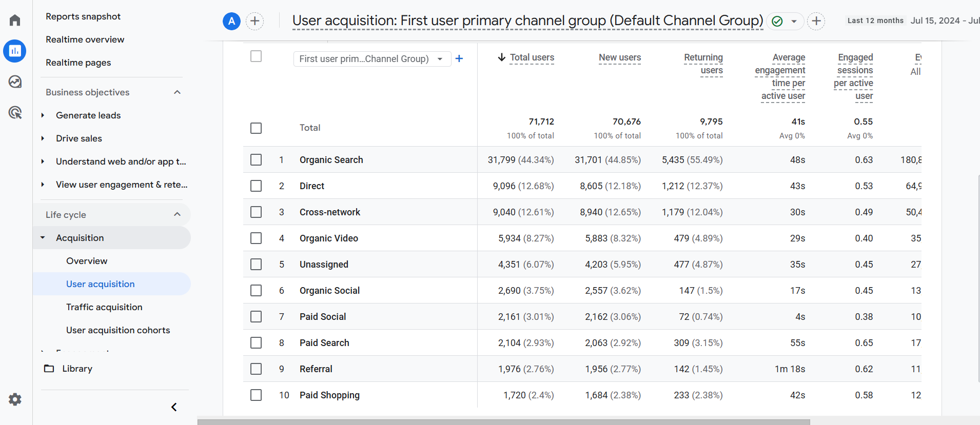Check the Referral row checkbox
The image size is (980, 425).
(x=256, y=369)
